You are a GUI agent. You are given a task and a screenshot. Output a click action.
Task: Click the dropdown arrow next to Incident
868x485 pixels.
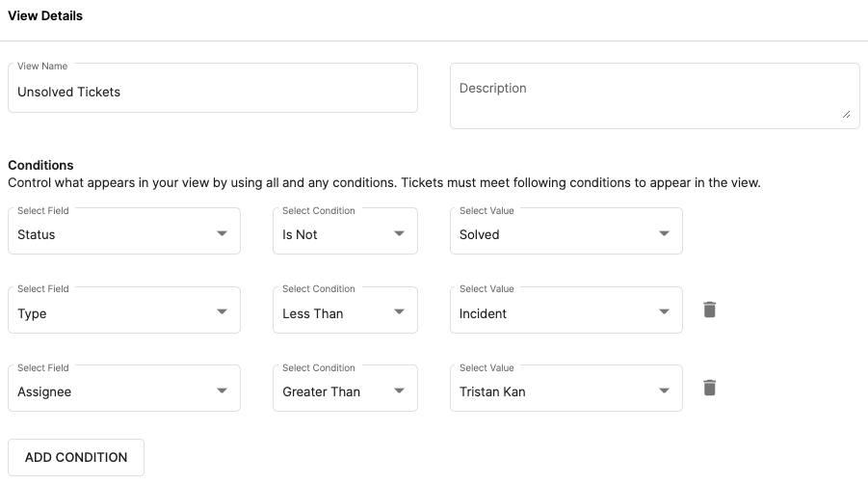665,312
